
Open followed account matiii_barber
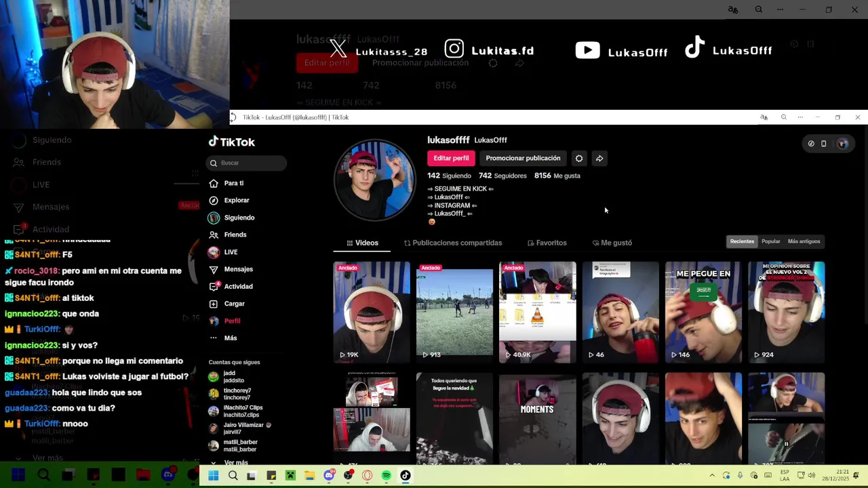[x=233, y=445]
